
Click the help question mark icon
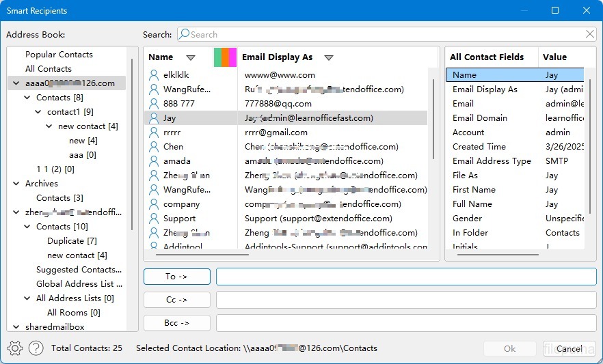(36, 348)
